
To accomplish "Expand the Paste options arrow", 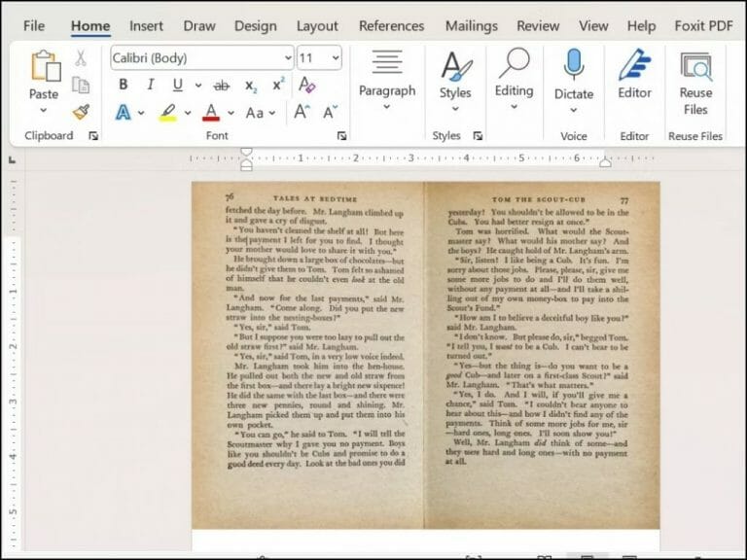I will tap(44, 110).
